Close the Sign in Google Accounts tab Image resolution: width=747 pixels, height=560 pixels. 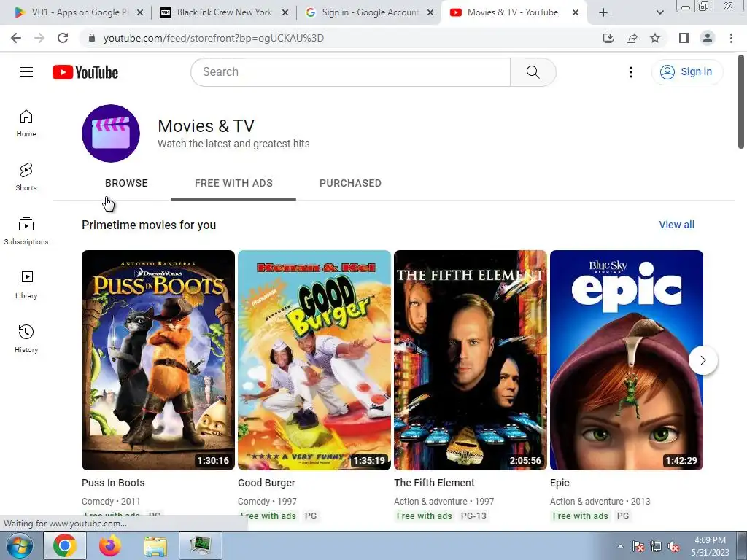click(x=430, y=12)
